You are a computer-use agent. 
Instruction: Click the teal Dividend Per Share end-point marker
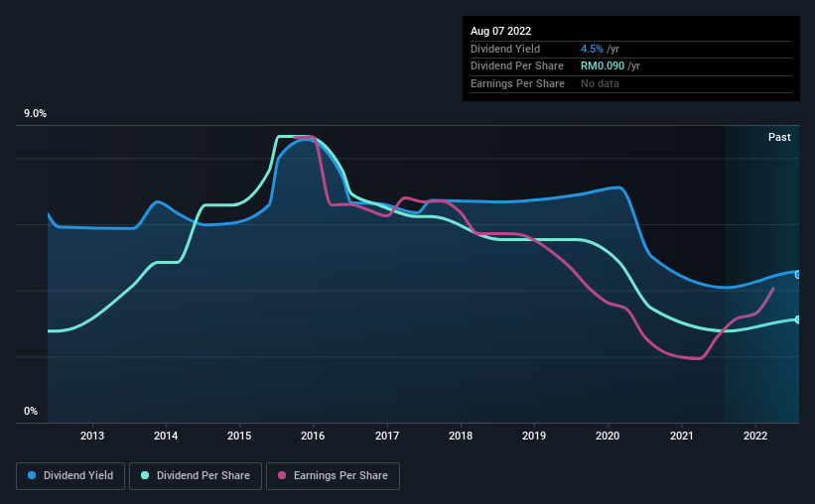(798, 319)
